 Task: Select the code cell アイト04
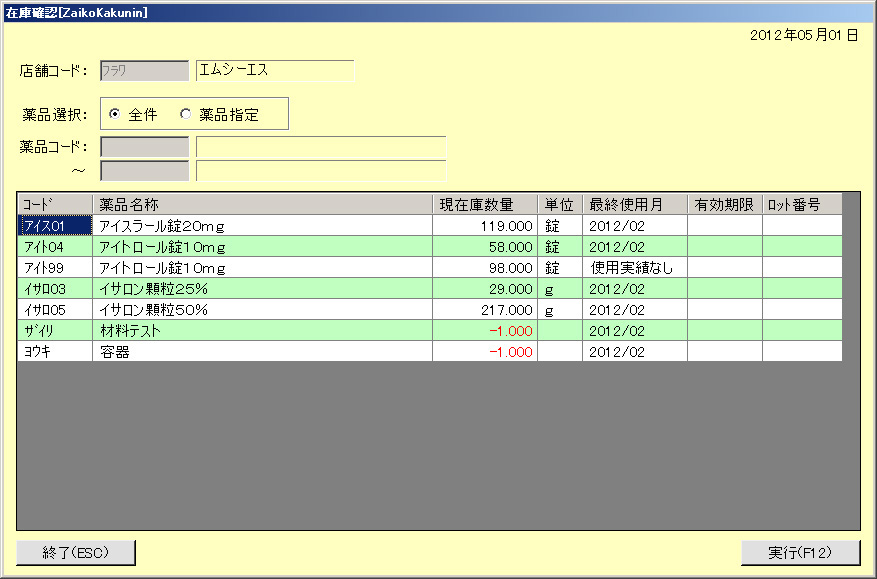[55, 247]
